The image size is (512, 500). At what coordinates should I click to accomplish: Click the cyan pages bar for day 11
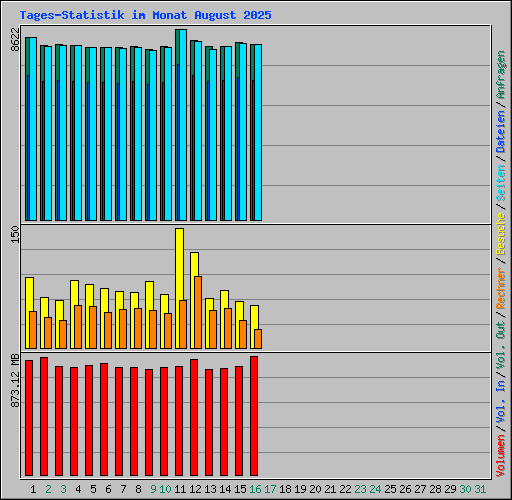point(183,125)
